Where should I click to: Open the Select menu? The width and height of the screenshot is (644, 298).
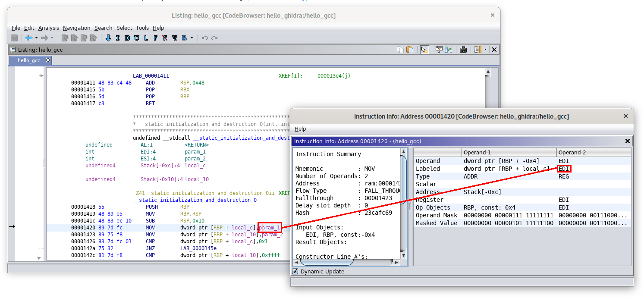(x=125, y=28)
